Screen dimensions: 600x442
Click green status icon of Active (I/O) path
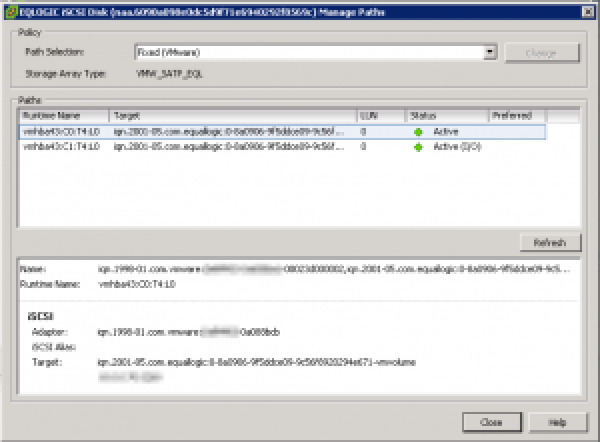click(x=418, y=147)
